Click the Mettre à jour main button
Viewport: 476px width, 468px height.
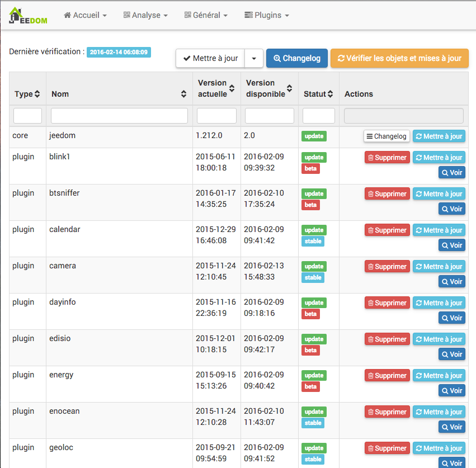tap(210, 58)
